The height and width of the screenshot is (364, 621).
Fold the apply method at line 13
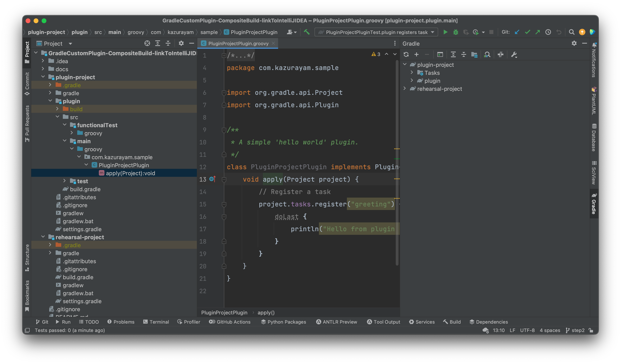pyautogui.click(x=224, y=180)
